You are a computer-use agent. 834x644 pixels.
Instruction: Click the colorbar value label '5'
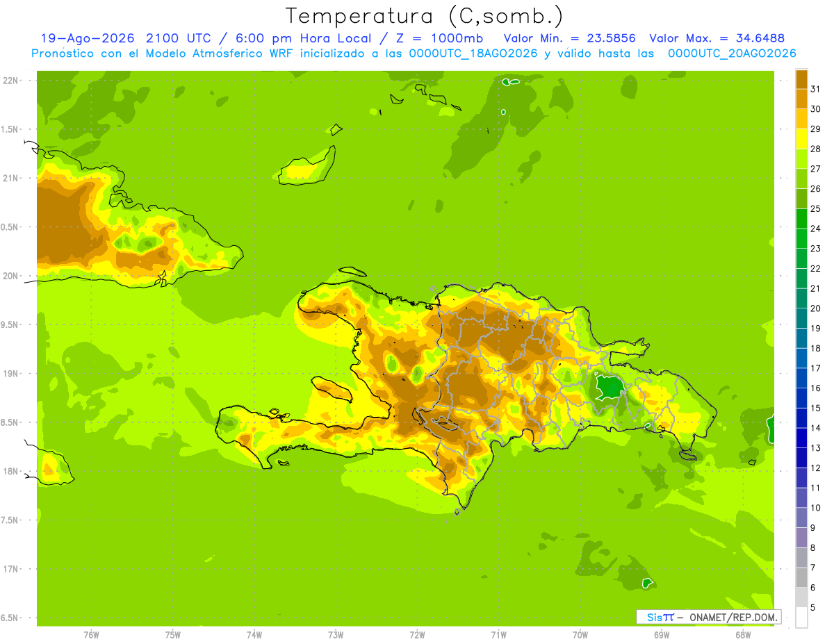click(x=813, y=607)
